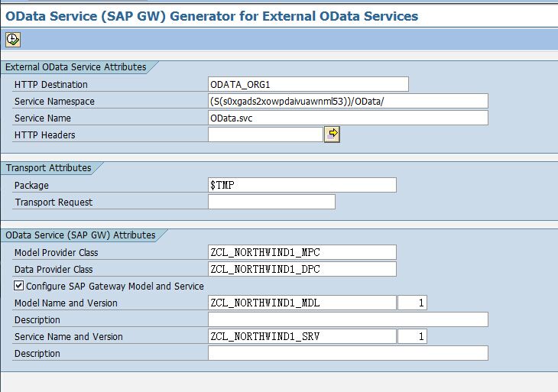Screen dimensions: 558x392
Task: Toggle Configure SAP Gateway Model and Service checkbox
Action: (x=19, y=286)
